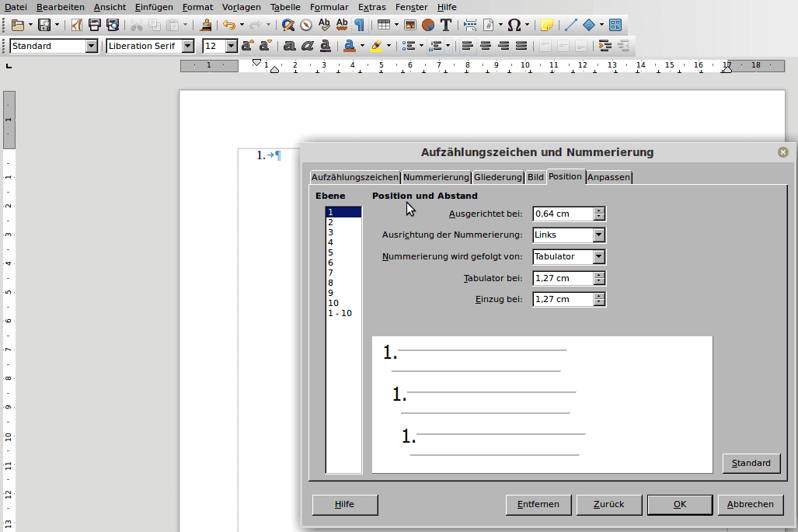
Task: Increase the paragraph indent
Action: 605,46
